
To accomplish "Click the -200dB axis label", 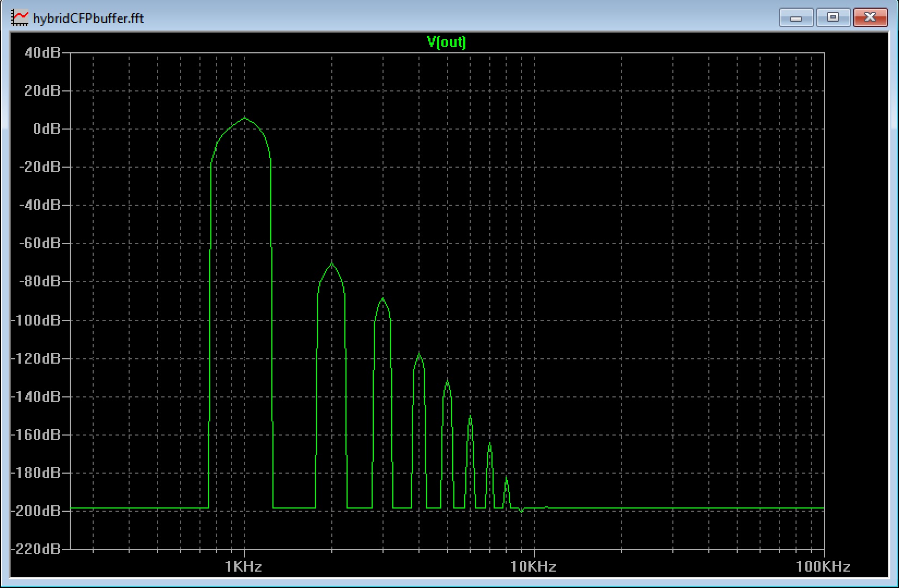I will (36, 511).
